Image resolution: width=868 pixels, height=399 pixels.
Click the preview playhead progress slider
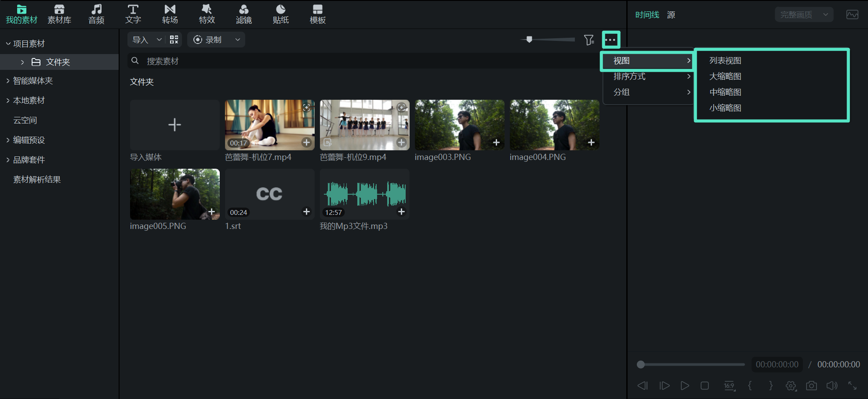click(x=641, y=364)
